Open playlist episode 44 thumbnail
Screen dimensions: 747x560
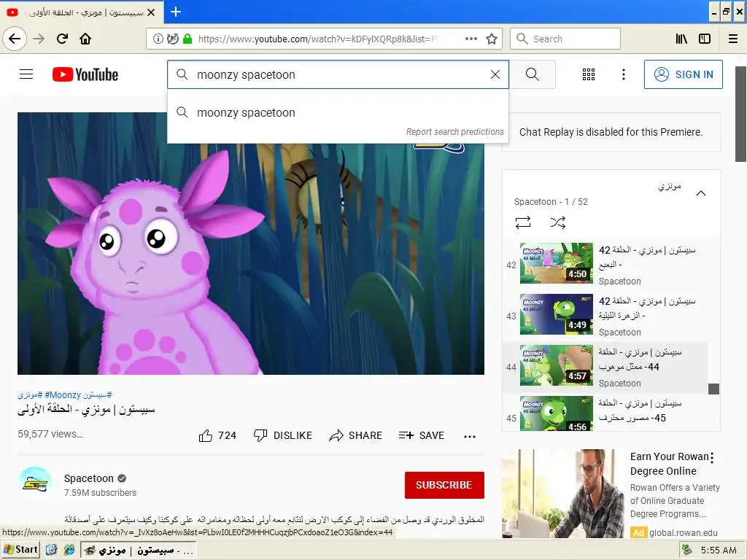coord(557,365)
